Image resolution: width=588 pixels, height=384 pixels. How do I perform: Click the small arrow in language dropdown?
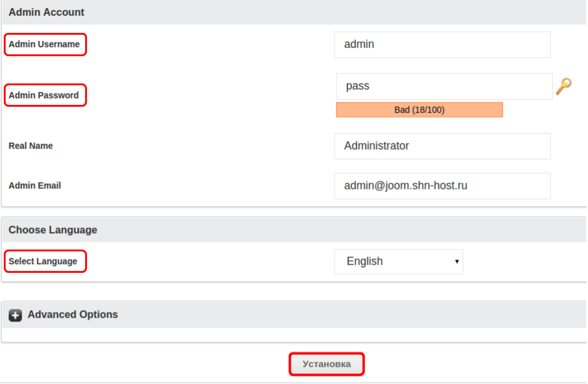[457, 261]
